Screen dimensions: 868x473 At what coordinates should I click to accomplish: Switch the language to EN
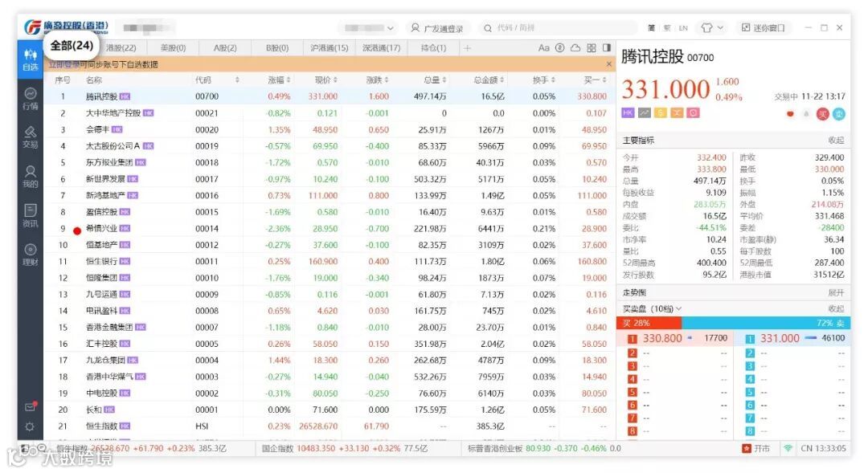click(x=683, y=27)
